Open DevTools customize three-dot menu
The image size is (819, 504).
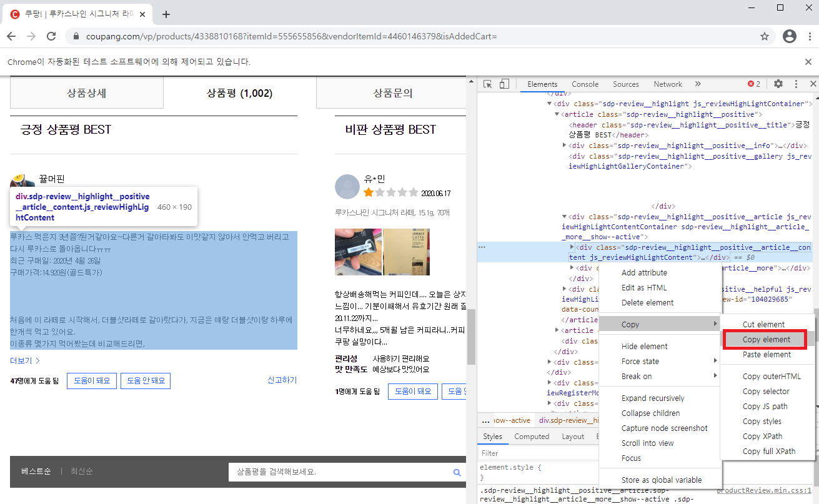click(796, 84)
